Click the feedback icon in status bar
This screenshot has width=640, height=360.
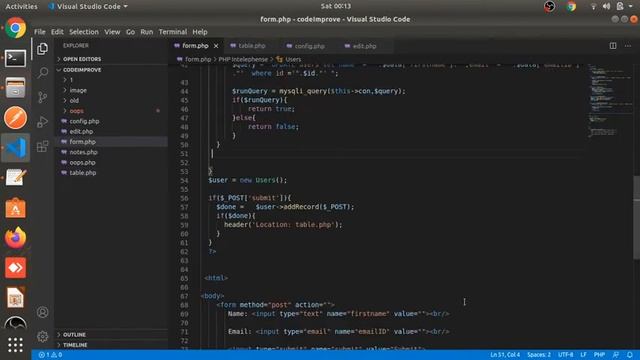pyautogui.click(x=616, y=355)
